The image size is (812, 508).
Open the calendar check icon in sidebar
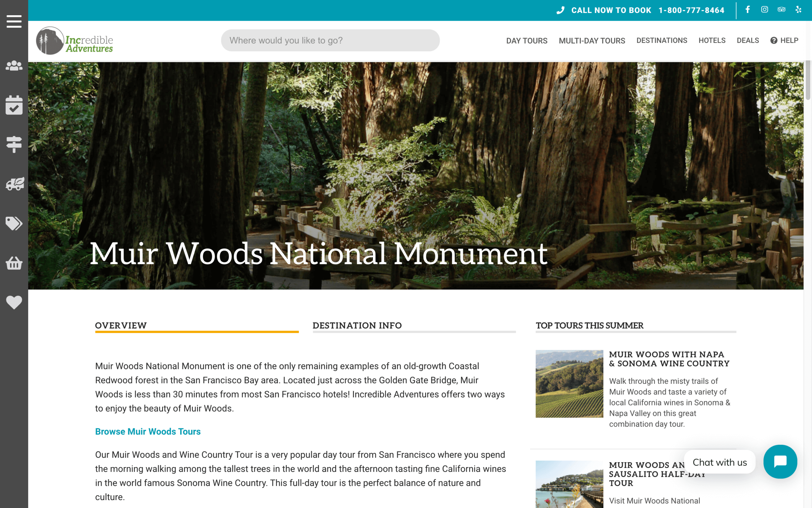(x=14, y=105)
